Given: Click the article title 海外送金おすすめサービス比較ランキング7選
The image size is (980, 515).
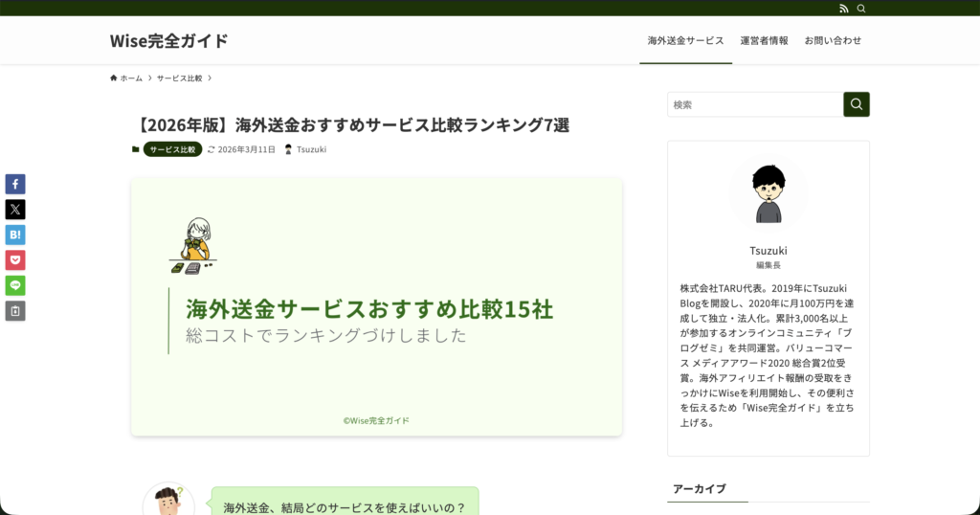Looking at the screenshot, I should point(350,125).
